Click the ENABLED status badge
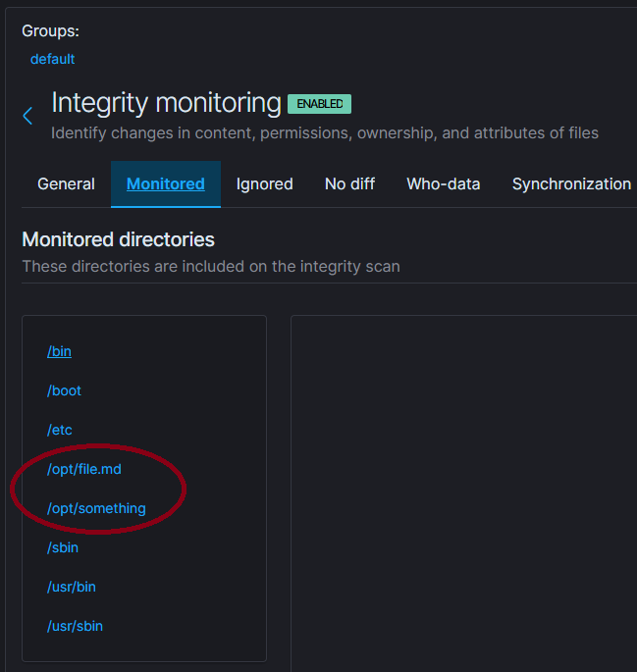Image resolution: width=637 pixels, height=672 pixels. click(x=319, y=104)
